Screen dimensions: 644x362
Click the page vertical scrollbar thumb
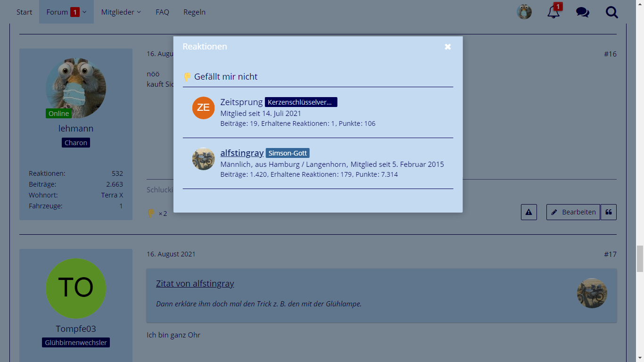click(640, 259)
